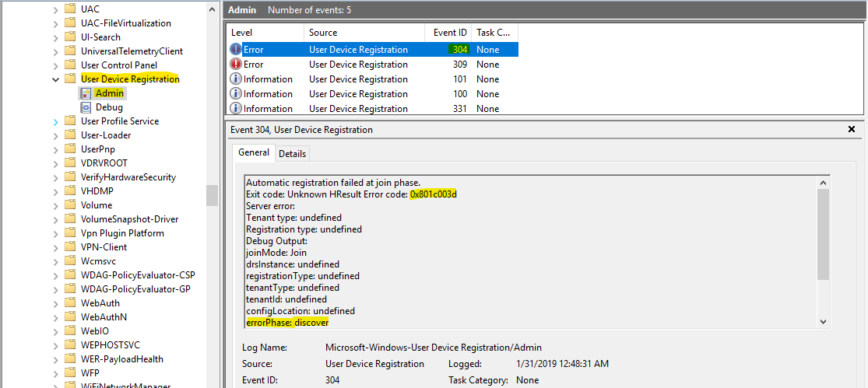
Task: Close the Event 304 preview pane
Action: 851,130
